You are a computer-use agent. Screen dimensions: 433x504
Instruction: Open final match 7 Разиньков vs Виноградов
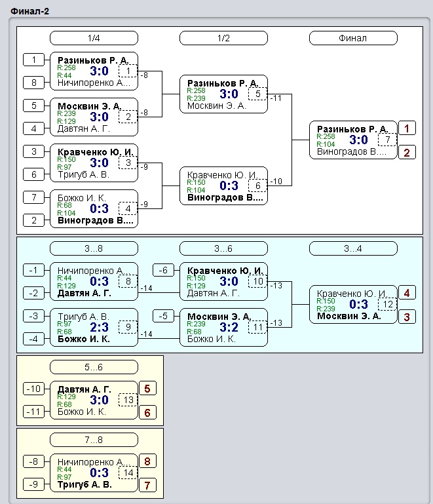pos(353,140)
